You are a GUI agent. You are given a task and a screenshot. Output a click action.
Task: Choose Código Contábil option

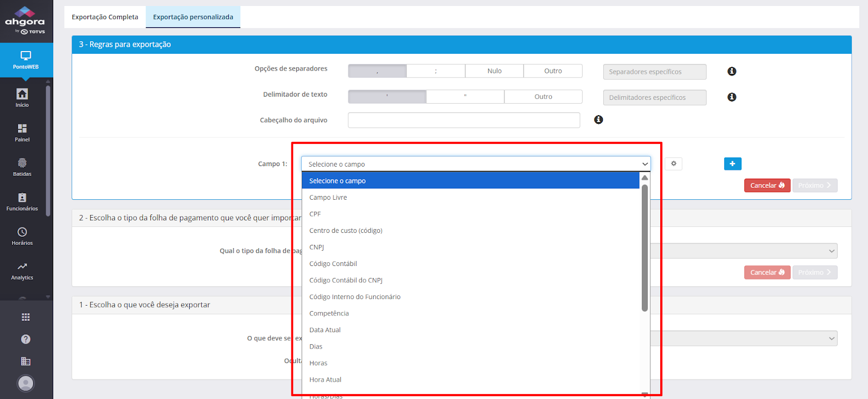click(x=471, y=264)
